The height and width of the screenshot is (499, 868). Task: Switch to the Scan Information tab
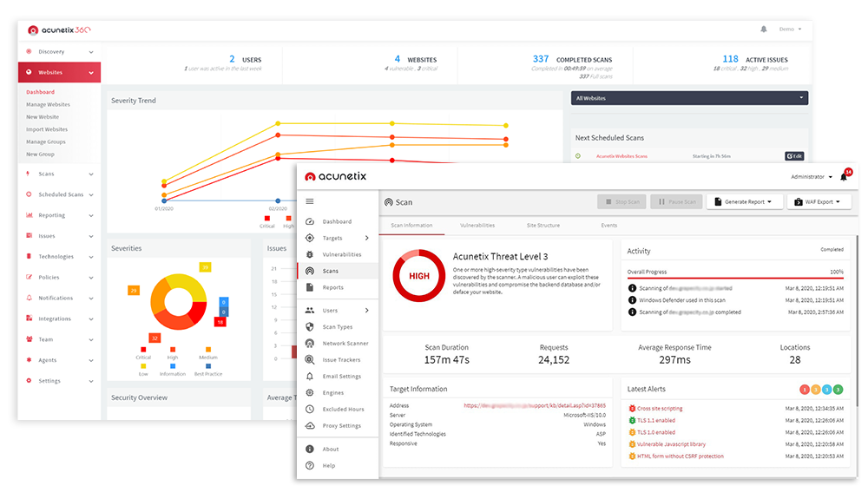pos(411,226)
